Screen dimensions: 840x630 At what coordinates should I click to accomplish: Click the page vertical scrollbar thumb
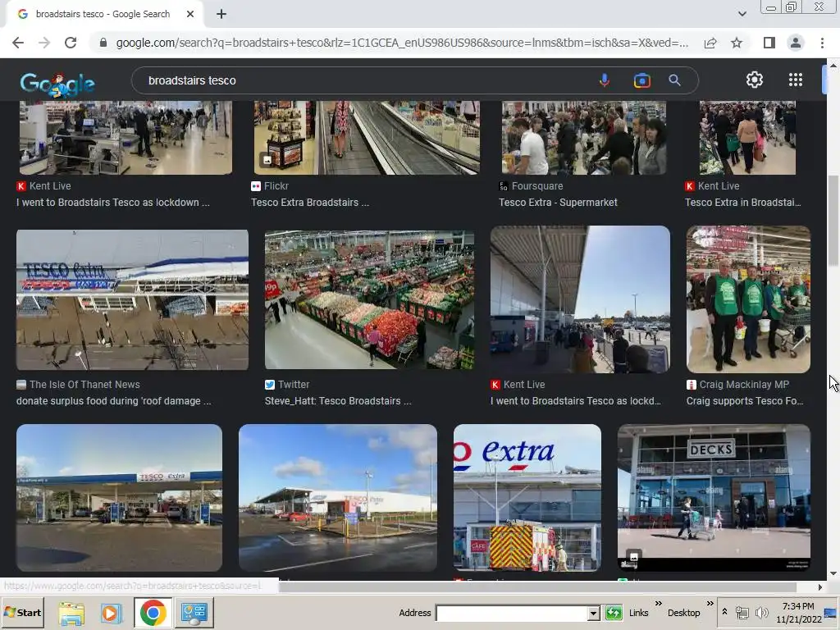point(833,220)
